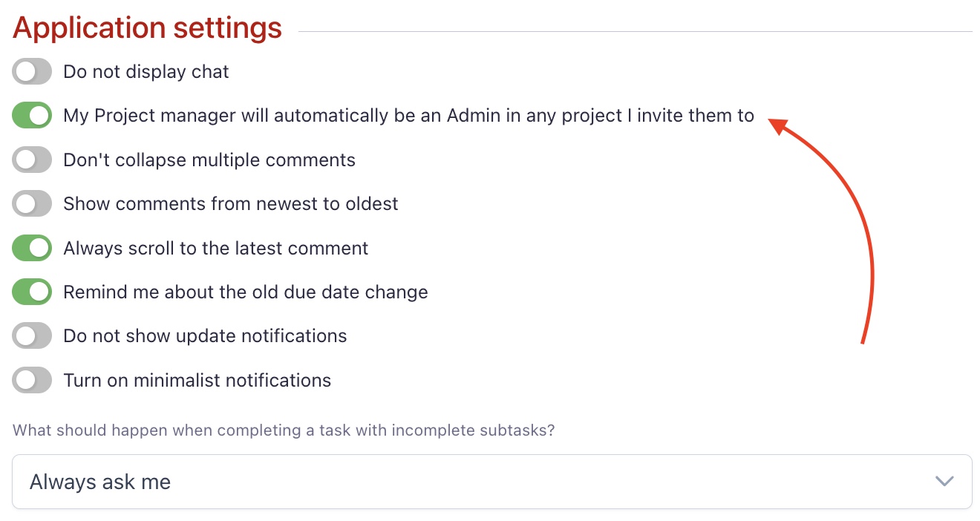Image resolution: width=980 pixels, height=521 pixels.
Task: Enable the "Do not display chat" toggle
Action: point(32,72)
